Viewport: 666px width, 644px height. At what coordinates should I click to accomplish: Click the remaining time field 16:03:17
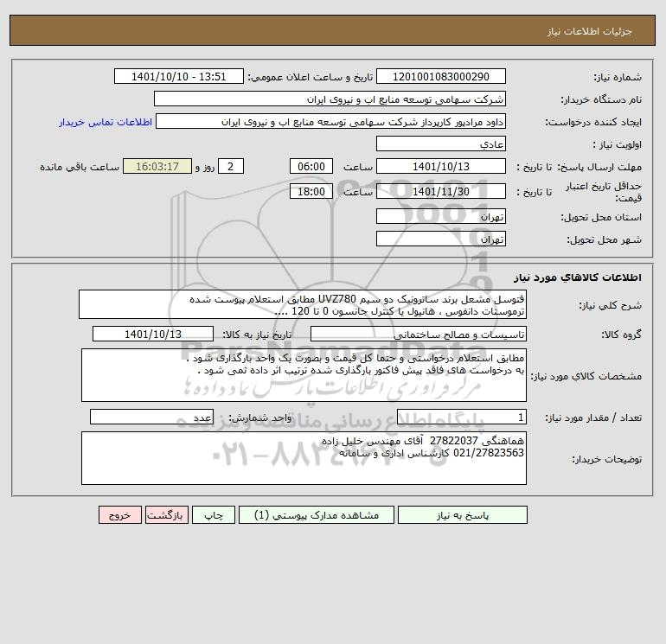point(157,167)
